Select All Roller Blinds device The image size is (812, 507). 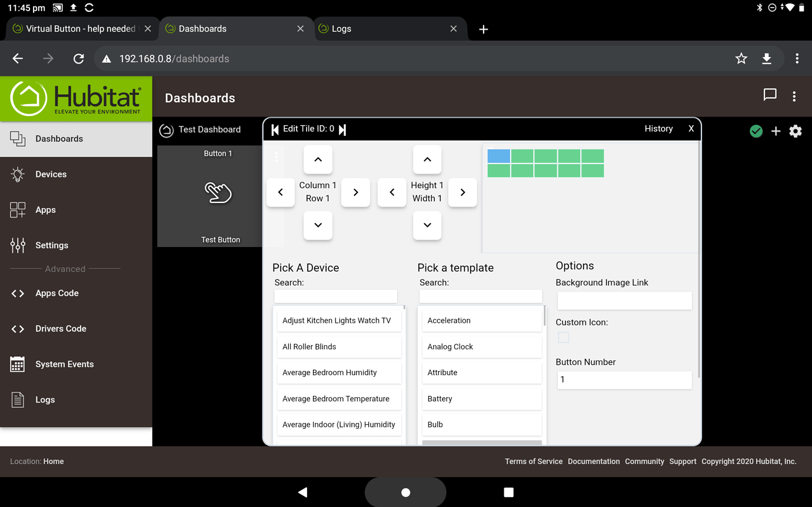click(339, 346)
